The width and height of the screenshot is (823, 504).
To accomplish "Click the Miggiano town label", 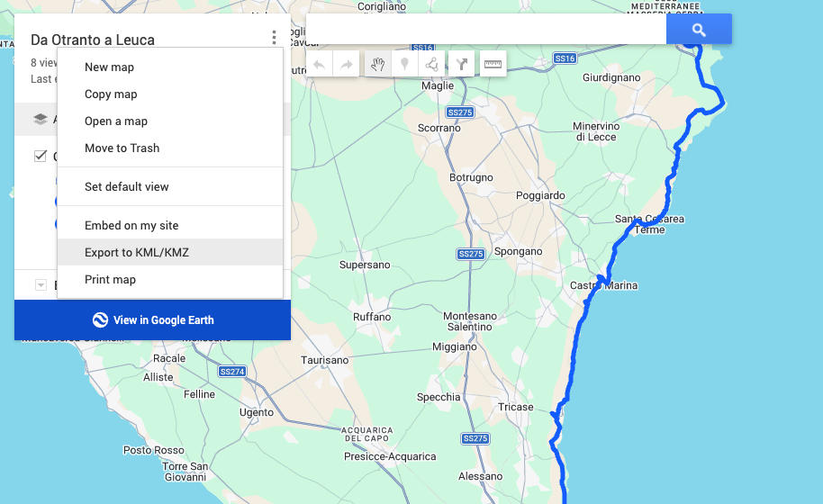I will (454, 346).
